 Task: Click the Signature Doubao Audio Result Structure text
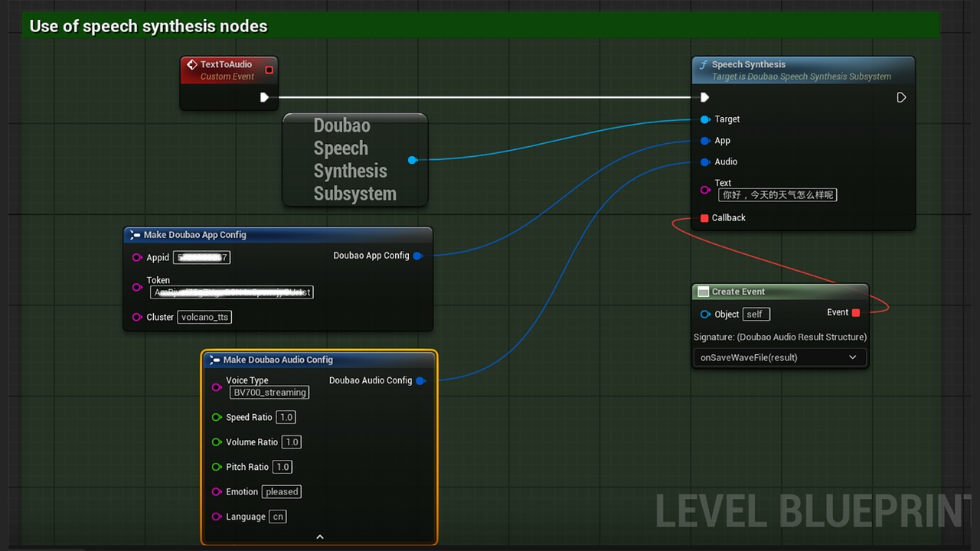point(780,337)
